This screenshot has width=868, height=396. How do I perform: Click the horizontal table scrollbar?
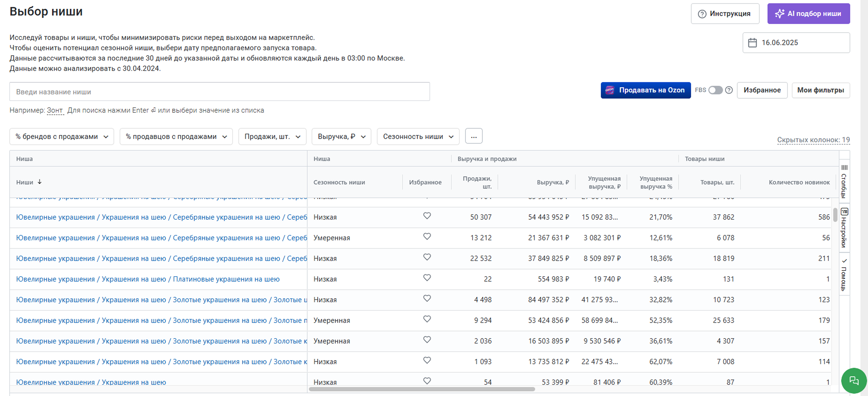click(422, 389)
